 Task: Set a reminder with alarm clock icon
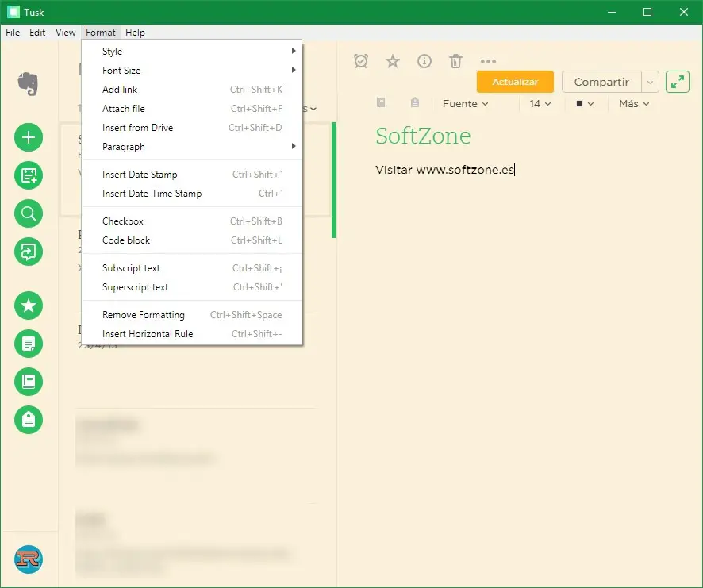pos(361,61)
